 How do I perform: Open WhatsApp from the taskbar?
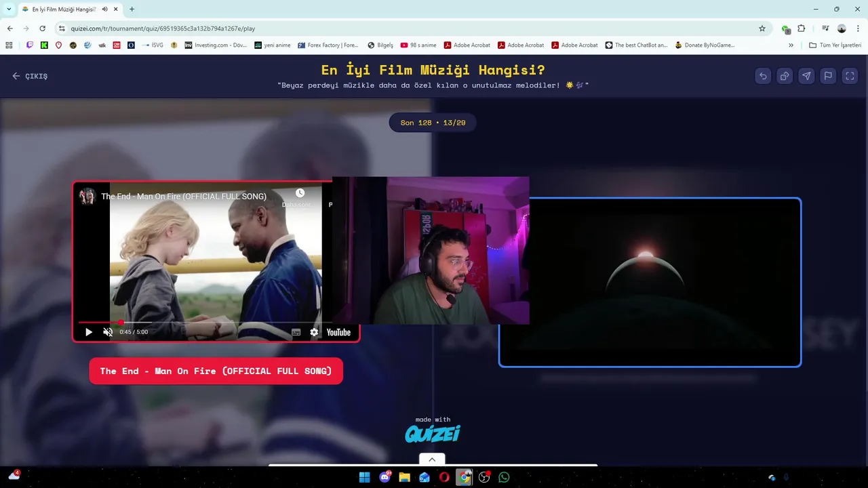pyautogui.click(x=504, y=477)
